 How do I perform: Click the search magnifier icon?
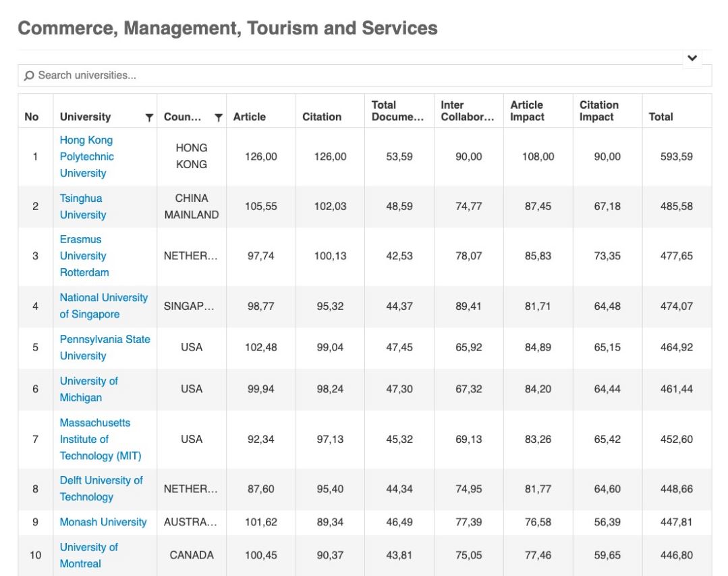click(29, 75)
